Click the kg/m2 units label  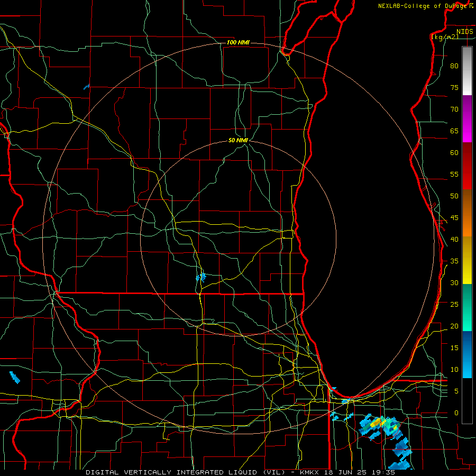[x=445, y=37]
